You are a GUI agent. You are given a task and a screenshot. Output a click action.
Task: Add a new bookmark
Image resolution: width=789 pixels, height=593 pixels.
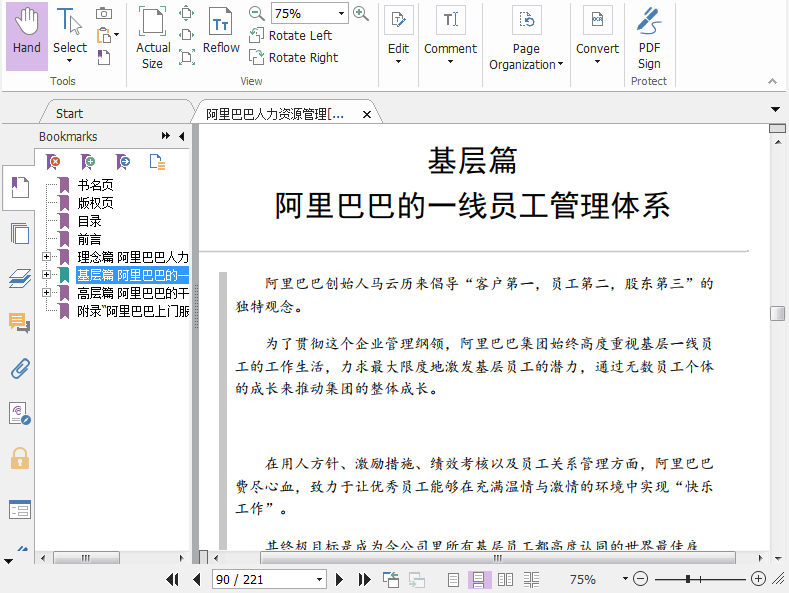point(88,162)
